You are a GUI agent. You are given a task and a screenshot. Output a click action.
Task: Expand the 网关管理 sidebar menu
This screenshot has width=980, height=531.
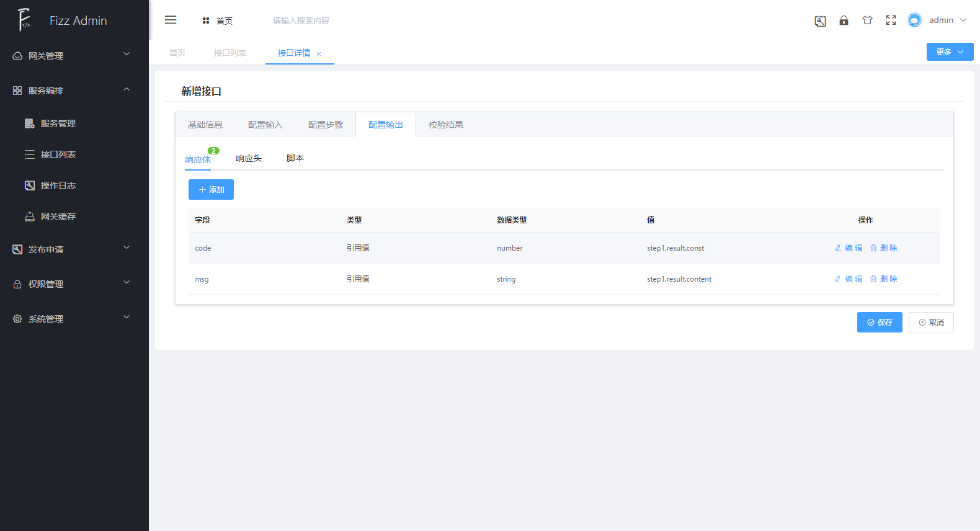click(74, 56)
